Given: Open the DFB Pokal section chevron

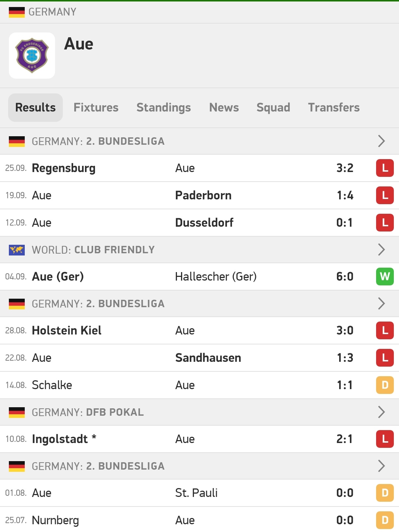Looking at the screenshot, I should click(x=382, y=412).
